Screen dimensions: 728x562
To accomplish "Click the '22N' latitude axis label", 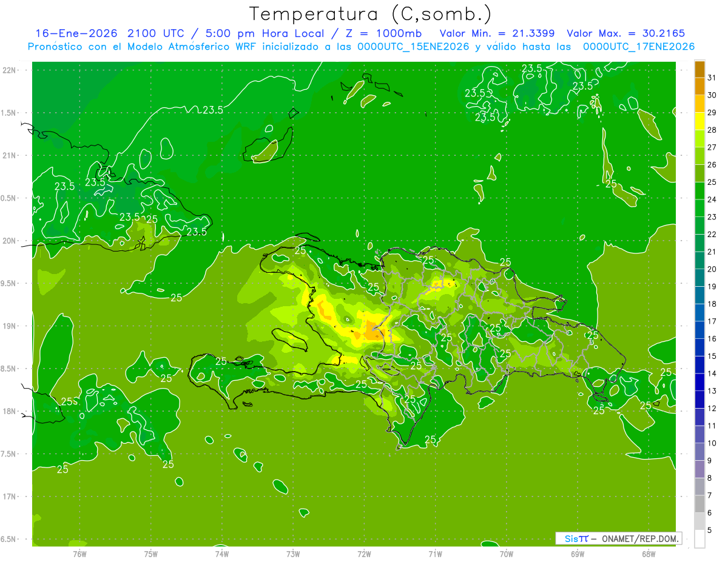I will pyautogui.click(x=10, y=70).
